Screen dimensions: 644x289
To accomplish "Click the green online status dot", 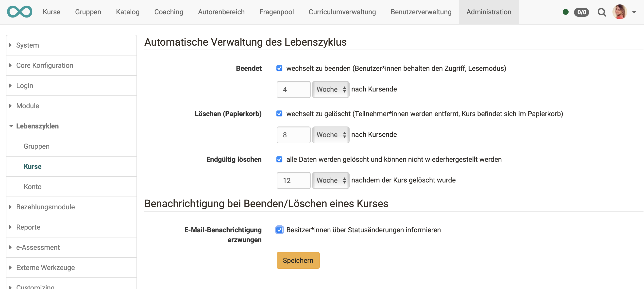I will [x=565, y=12].
